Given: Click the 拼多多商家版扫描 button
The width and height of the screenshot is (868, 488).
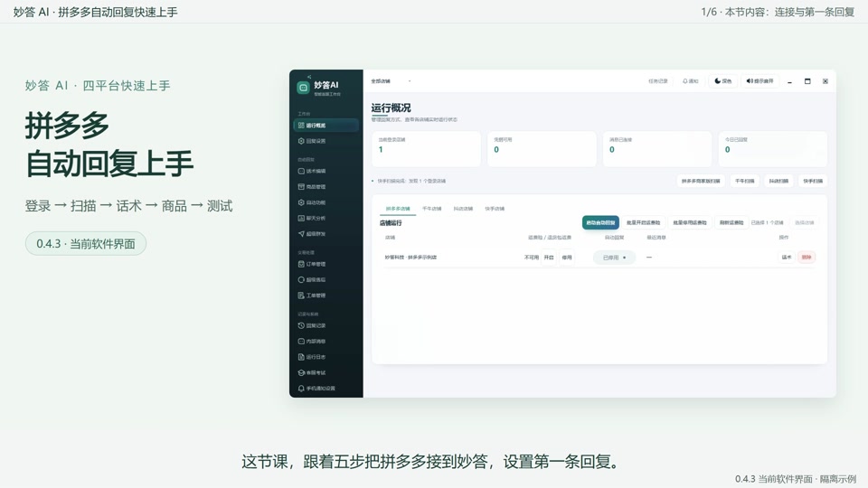Looking at the screenshot, I should tap(701, 181).
